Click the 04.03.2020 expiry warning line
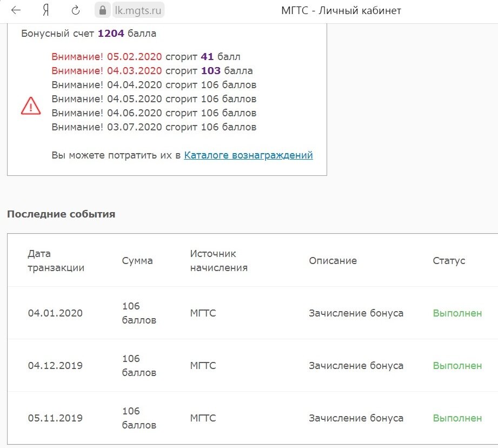498x448 pixels. 152,70
